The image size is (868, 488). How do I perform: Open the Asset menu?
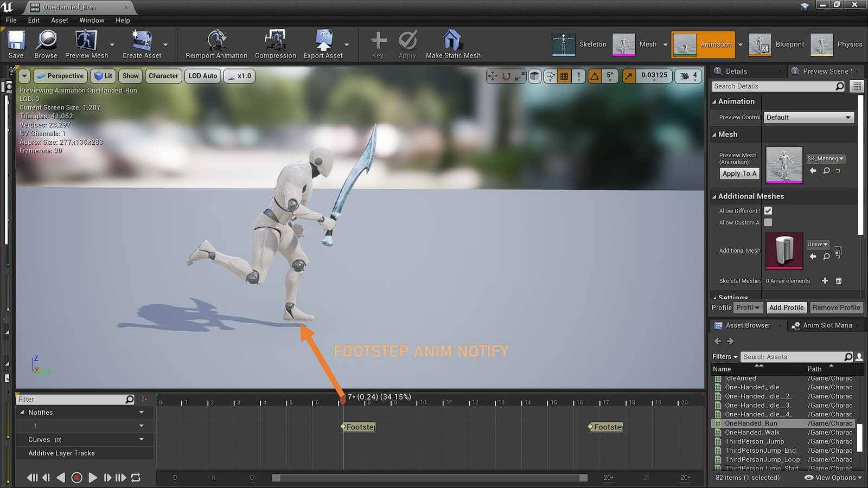click(x=60, y=20)
